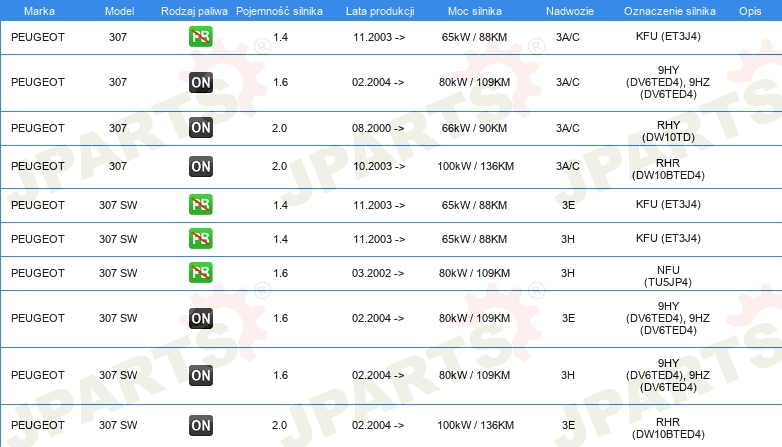Select 80kW / 109KM in the 03.2002 row
This screenshot has width=782, height=447.
tap(474, 273)
